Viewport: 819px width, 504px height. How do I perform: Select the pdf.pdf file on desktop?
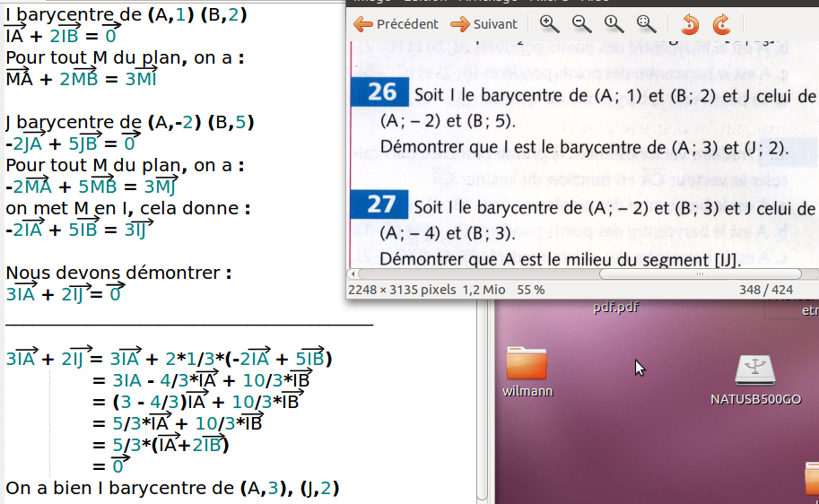pyautogui.click(x=615, y=308)
